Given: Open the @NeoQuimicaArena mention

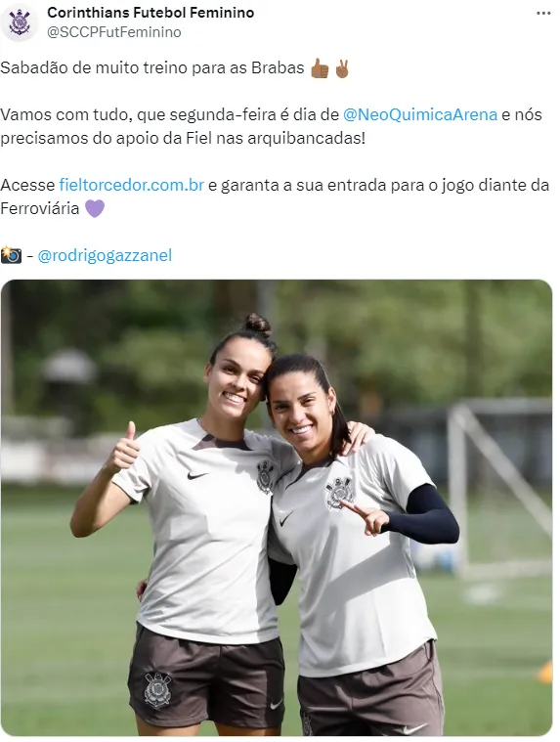Looking at the screenshot, I should 420,114.
